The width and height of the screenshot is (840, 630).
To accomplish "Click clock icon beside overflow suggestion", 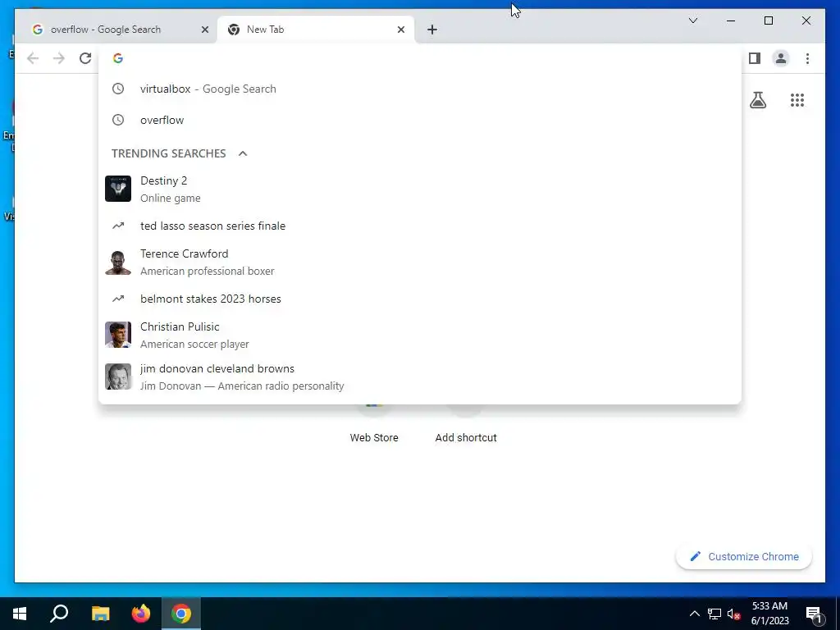I will 118,120.
